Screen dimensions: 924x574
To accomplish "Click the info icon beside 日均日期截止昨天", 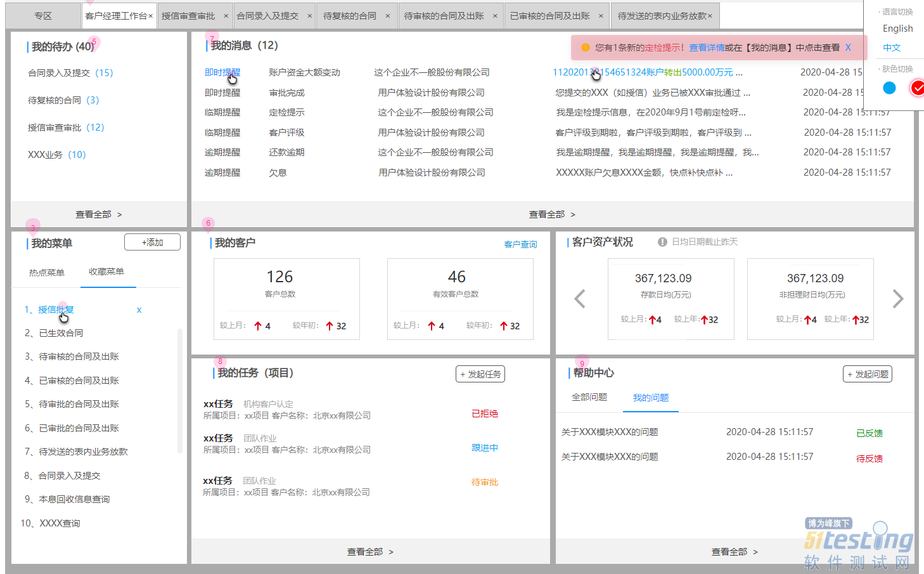I will click(x=662, y=242).
